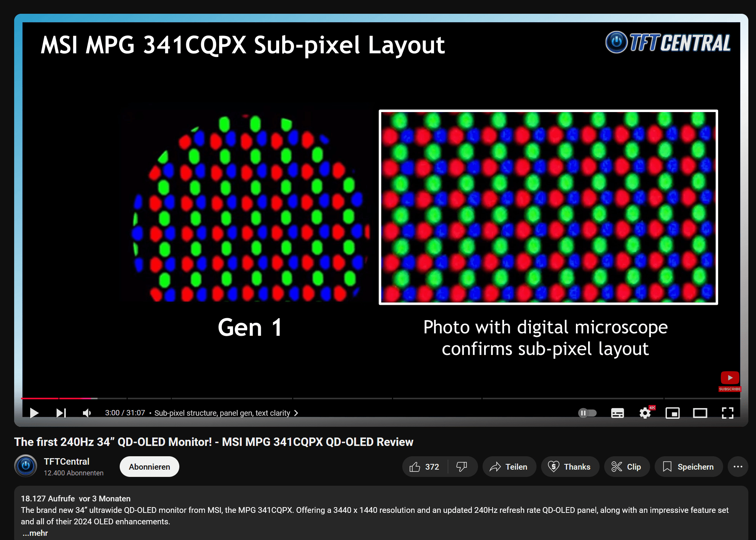
Task: Save the video with Speichern
Action: (689, 467)
